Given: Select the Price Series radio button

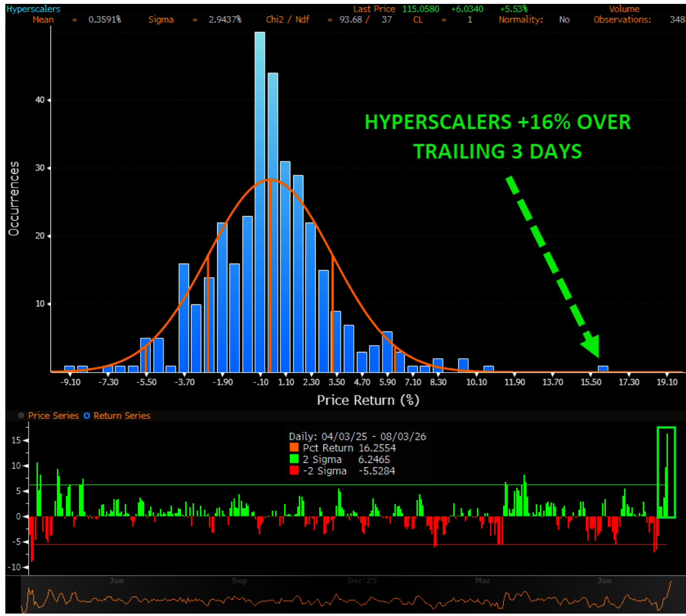Looking at the screenshot, I should [x=21, y=416].
